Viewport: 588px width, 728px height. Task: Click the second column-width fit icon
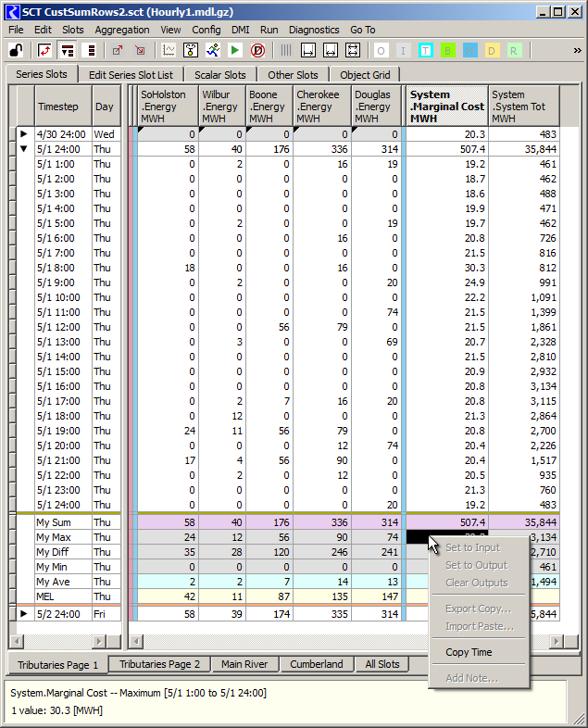331,50
